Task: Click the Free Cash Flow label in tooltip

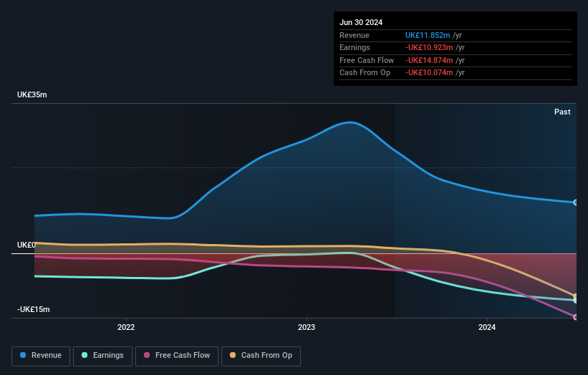Action: [367, 60]
